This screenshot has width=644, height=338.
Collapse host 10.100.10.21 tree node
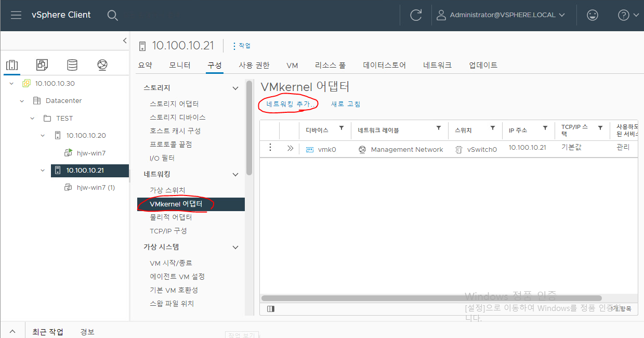(43, 171)
